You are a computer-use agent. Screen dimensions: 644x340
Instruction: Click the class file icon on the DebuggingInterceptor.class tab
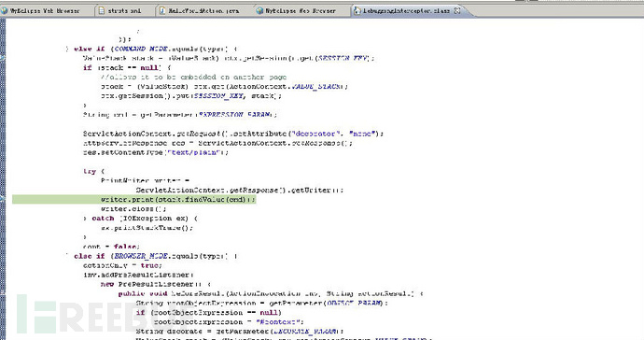pyautogui.click(x=357, y=10)
